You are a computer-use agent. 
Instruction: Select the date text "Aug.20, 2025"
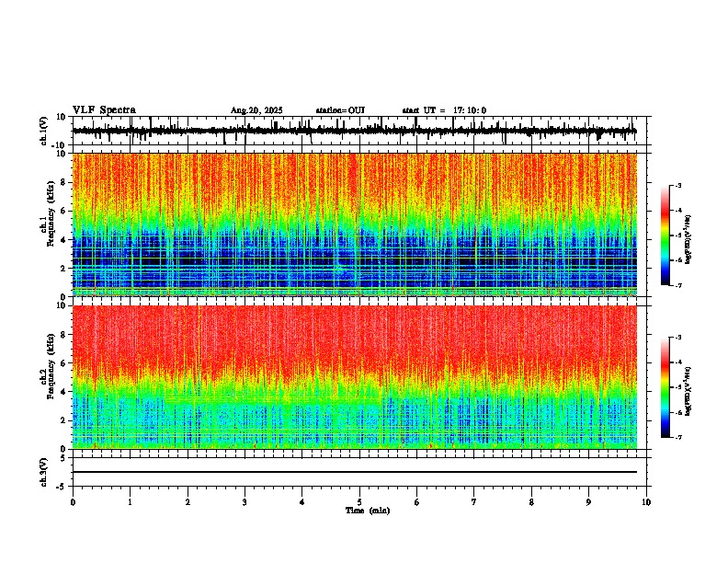(256, 110)
